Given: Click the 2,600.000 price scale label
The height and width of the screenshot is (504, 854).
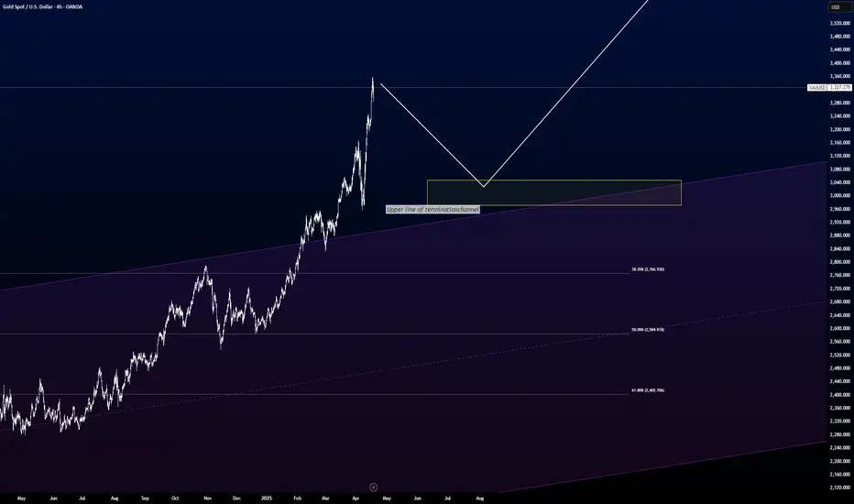Looking at the screenshot, I should [840, 329].
